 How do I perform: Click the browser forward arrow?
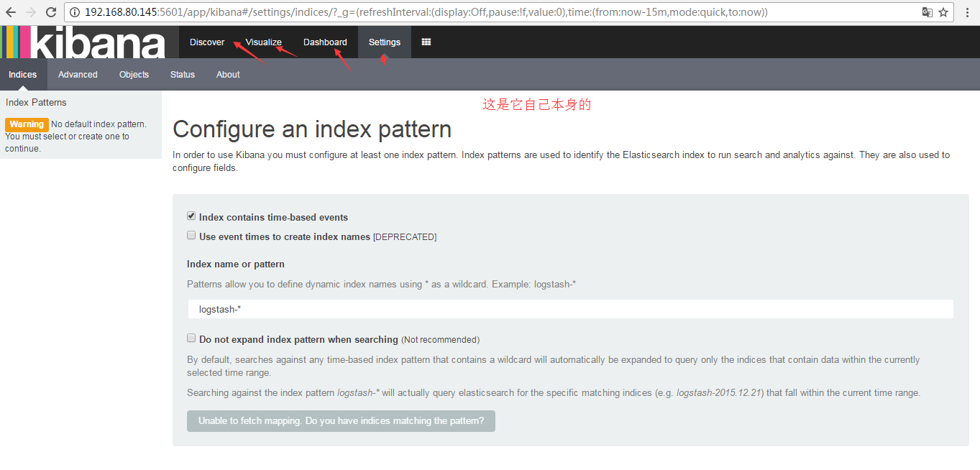click(x=30, y=12)
